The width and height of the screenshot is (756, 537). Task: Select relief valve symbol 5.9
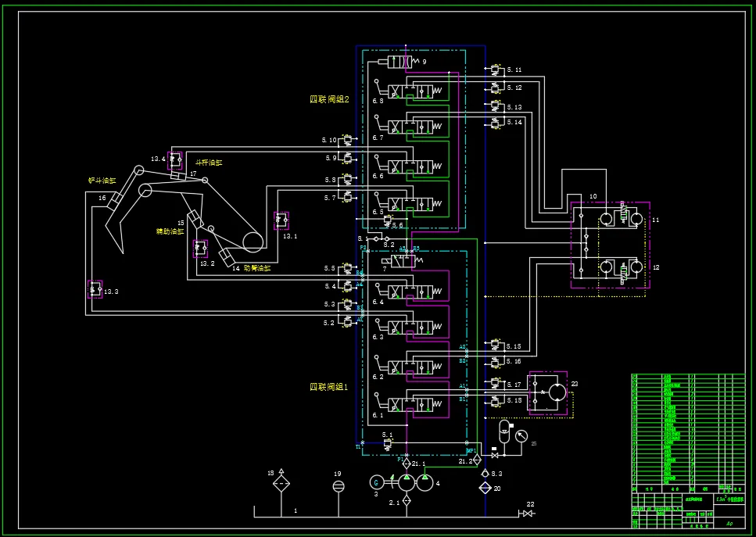coord(346,157)
